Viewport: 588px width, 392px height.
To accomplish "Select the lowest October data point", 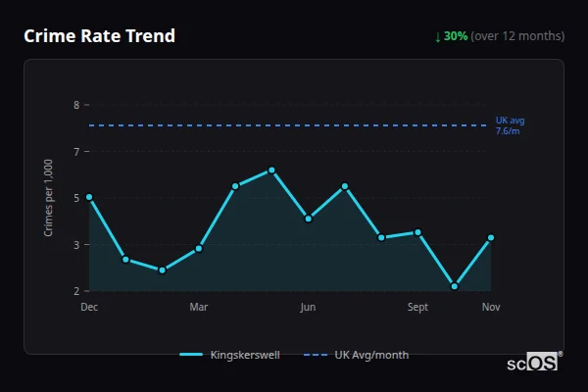I will pyautogui.click(x=455, y=286).
